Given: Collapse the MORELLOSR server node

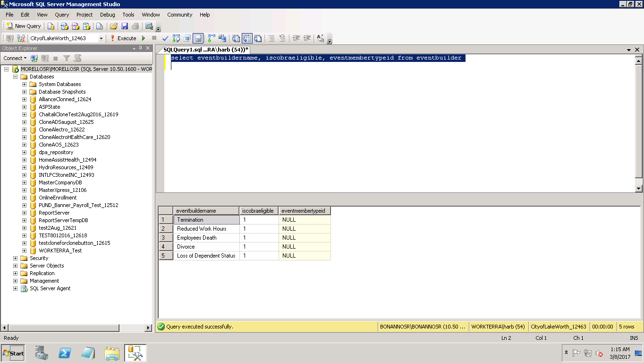Looking at the screenshot, I should 7,69.
